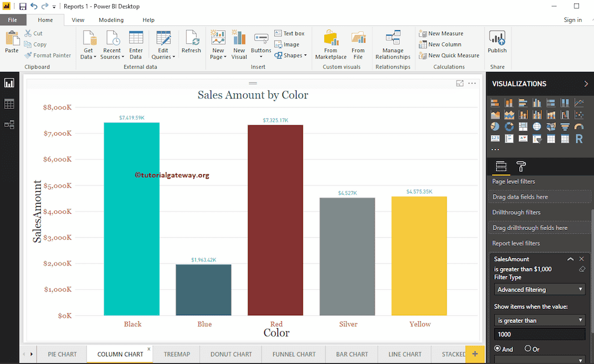This screenshot has width=594, height=364.
Task: Select the pie chart visual icon
Action: pyautogui.click(x=495, y=127)
